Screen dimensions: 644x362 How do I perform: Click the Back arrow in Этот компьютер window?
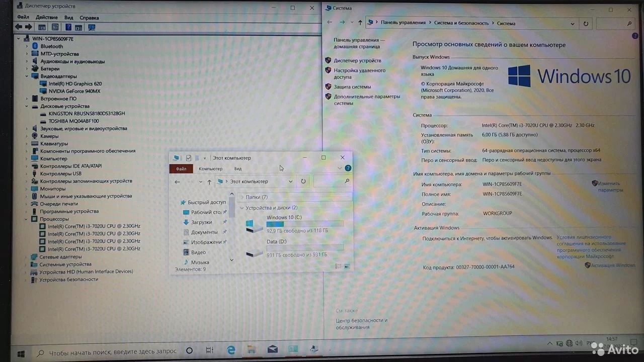click(x=177, y=182)
